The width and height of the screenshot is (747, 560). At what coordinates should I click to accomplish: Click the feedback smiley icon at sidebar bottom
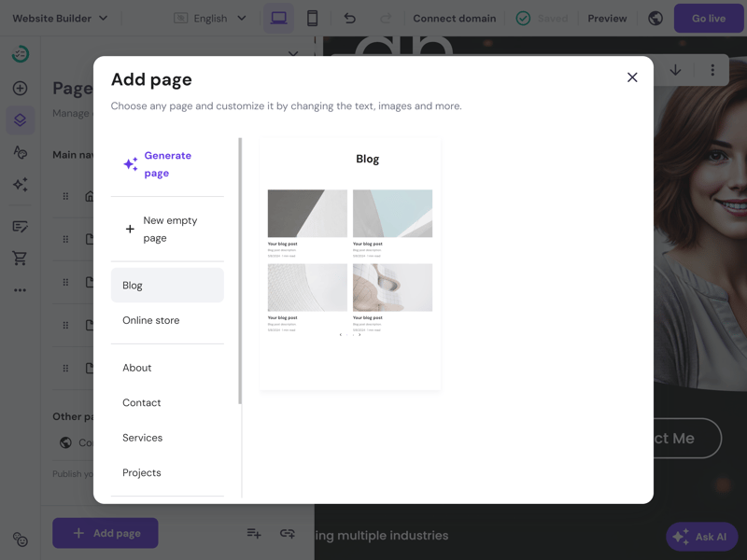pos(20,539)
